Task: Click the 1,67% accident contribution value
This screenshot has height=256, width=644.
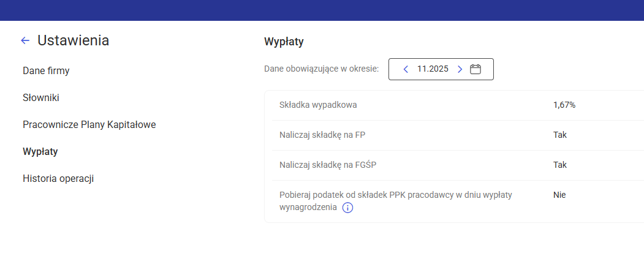Action: pyautogui.click(x=564, y=105)
